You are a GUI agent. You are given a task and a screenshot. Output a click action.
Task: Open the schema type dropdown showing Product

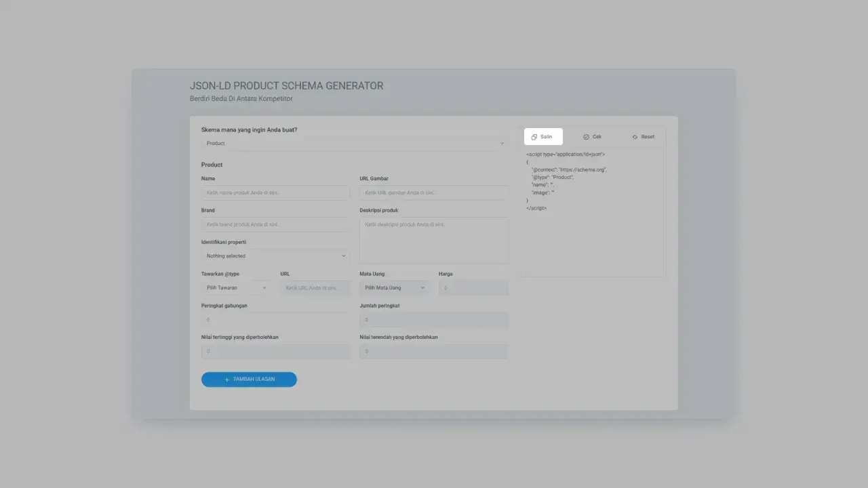(355, 144)
